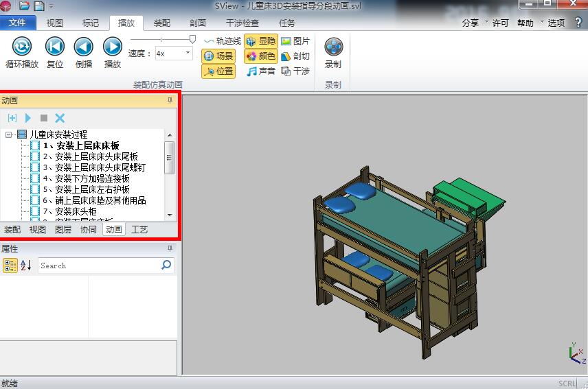This screenshot has width=588, height=389.
Task: Click the help question mark icon
Action: (578, 23)
